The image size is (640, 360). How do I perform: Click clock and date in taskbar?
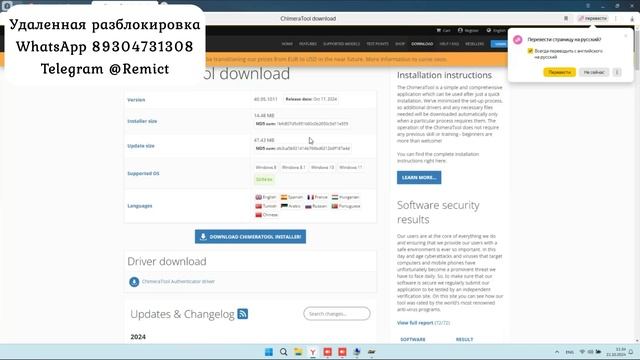pos(616,352)
